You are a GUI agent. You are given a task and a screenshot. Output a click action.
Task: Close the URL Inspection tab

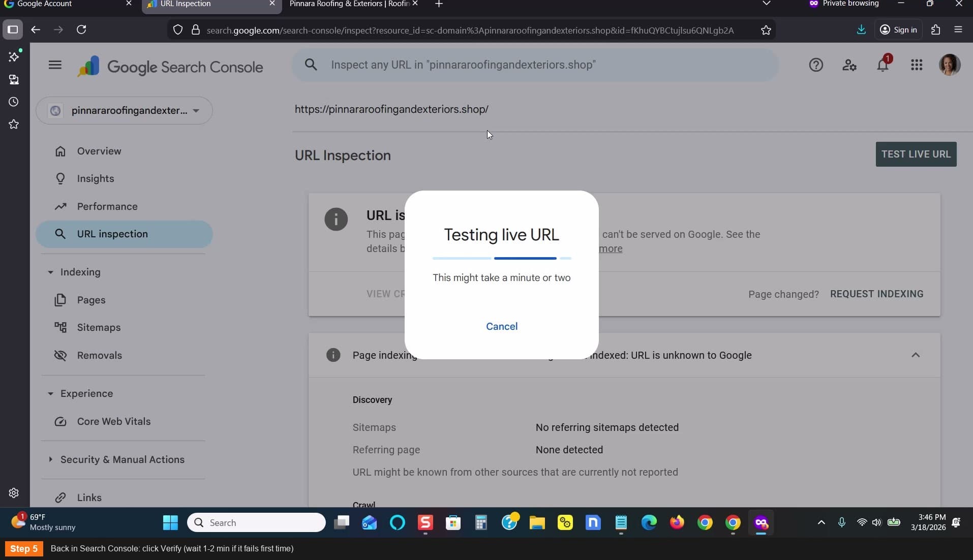point(272,4)
